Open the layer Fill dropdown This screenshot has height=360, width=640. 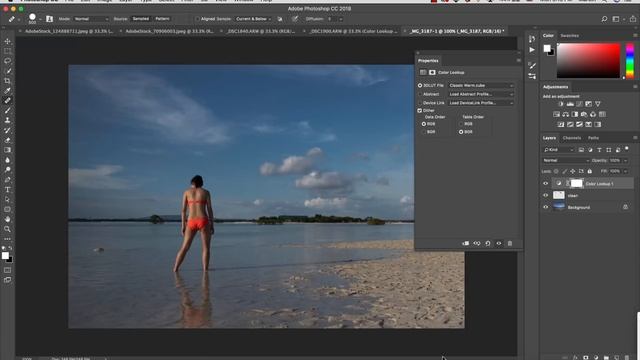[625, 171]
